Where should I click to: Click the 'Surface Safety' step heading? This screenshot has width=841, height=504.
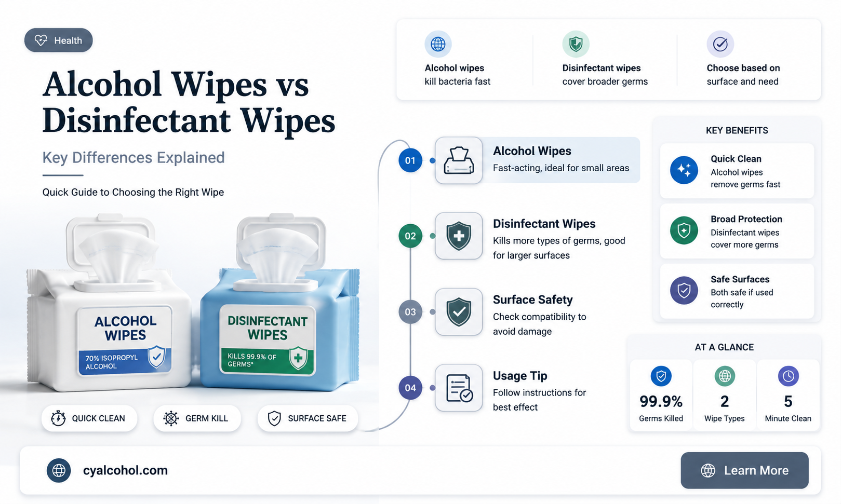[x=532, y=299]
